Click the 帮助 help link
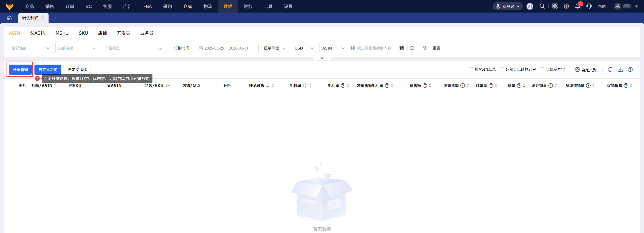 (x=602, y=6)
